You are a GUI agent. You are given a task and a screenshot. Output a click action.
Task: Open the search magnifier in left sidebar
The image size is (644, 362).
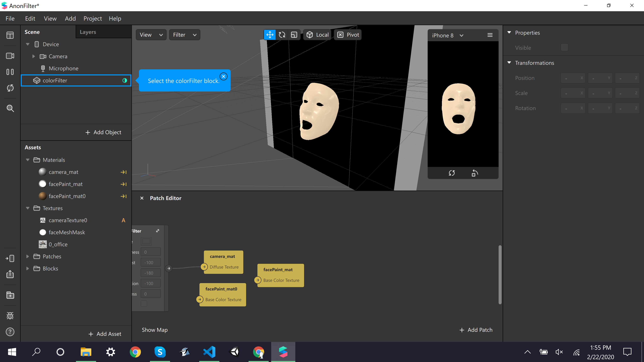tap(10, 108)
